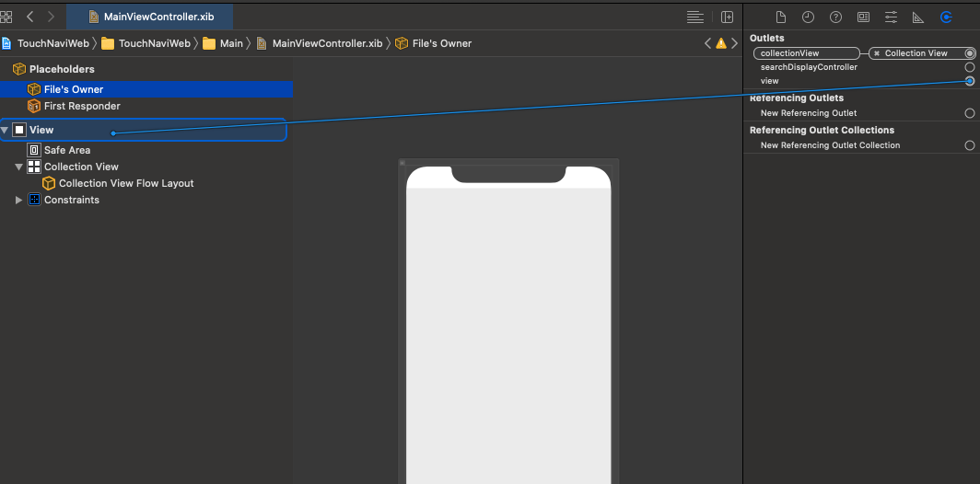This screenshot has height=484, width=980.
Task: Collapse the Collection View tree node
Action: point(19,167)
